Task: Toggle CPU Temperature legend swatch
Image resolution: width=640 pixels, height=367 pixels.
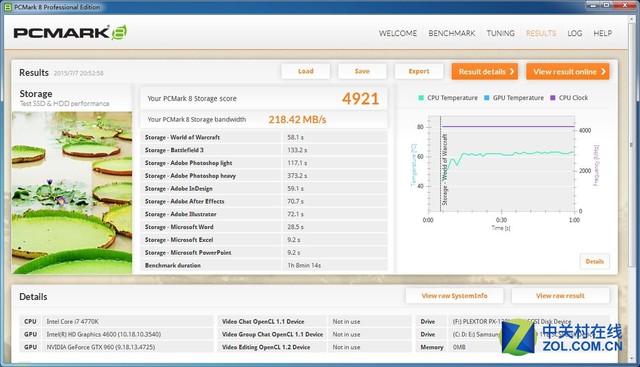Action: [x=421, y=98]
